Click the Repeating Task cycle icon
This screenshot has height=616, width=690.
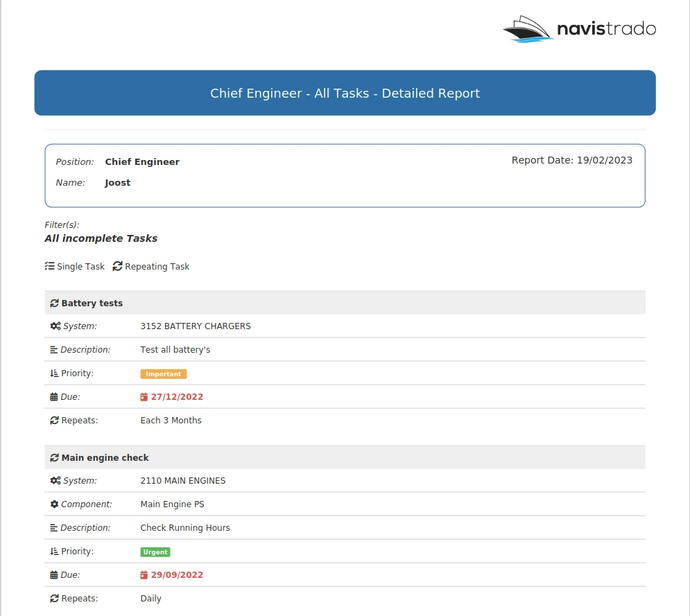(117, 266)
